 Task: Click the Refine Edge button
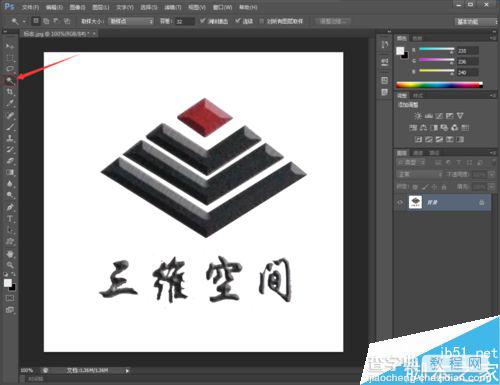[333, 21]
